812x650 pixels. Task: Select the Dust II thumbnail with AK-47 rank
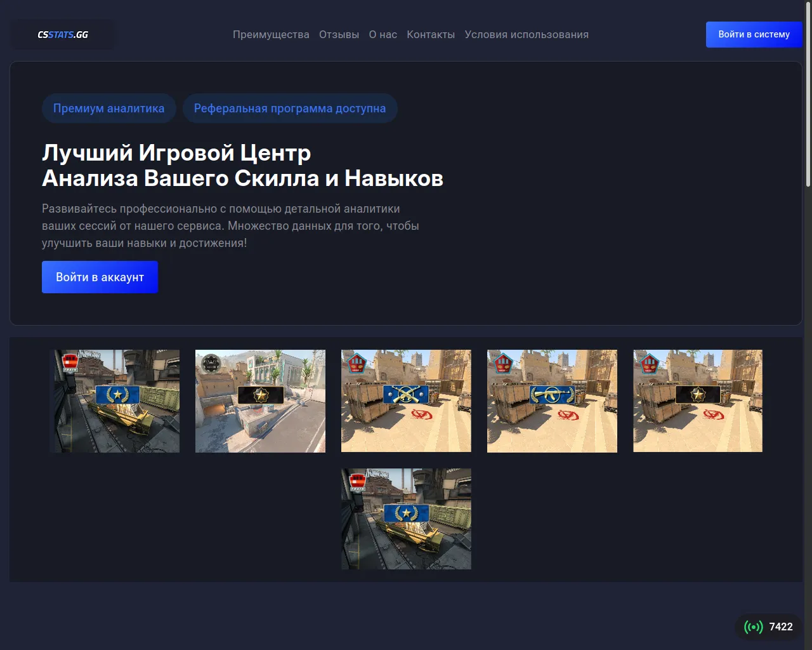tap(552, 401)
